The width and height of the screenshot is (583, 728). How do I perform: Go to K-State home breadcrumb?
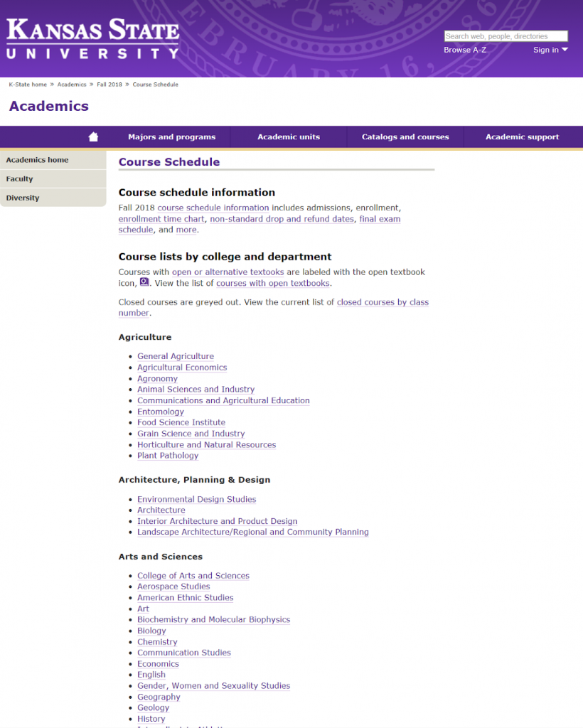(28, 85)
